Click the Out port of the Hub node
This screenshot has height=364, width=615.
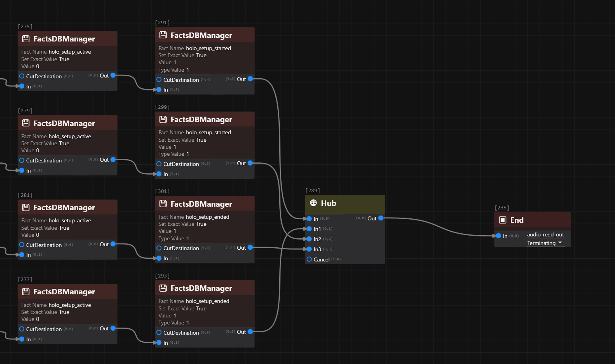pyautogui.click(x=380, y=218)
